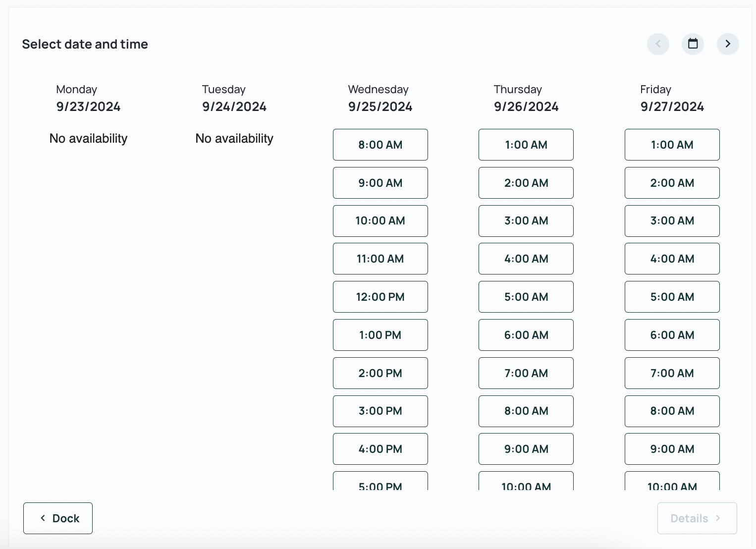Open the calendar date picker icon

[x=693, y=44]
